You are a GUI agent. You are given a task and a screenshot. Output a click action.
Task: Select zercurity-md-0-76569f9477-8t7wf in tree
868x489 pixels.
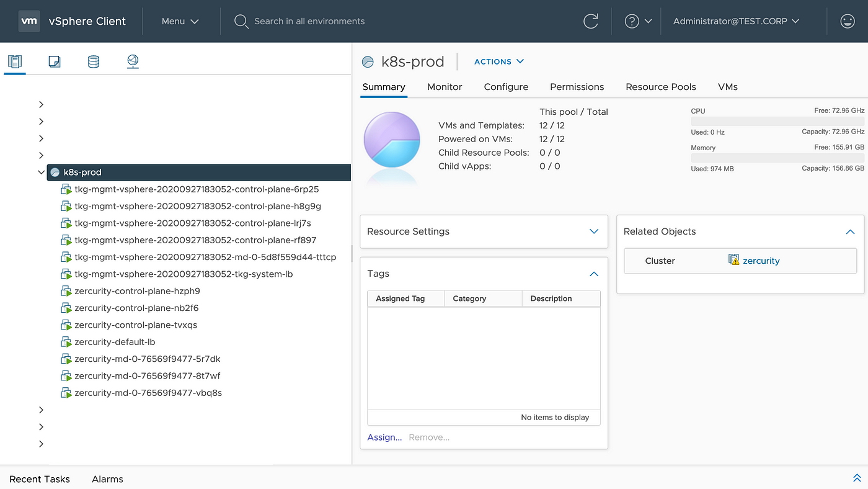(147, 376)
